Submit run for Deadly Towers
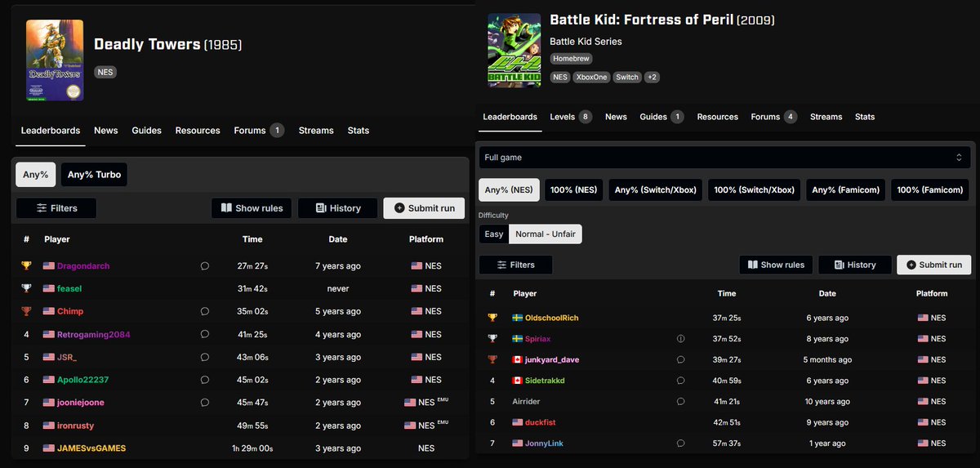The width and height of the screenshot is (980, 468). click(424, 208)
